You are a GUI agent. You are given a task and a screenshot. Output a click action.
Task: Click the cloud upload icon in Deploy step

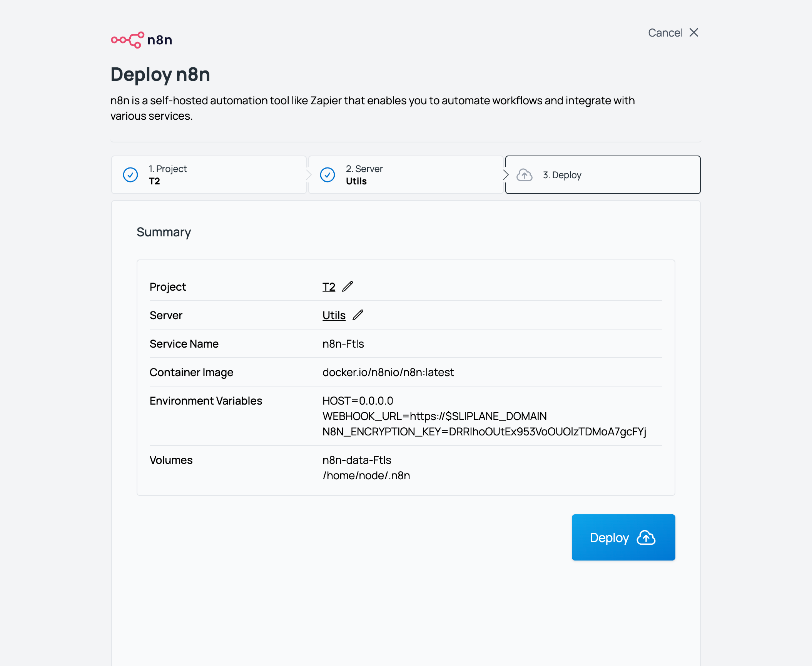click(x=525, y=175)
